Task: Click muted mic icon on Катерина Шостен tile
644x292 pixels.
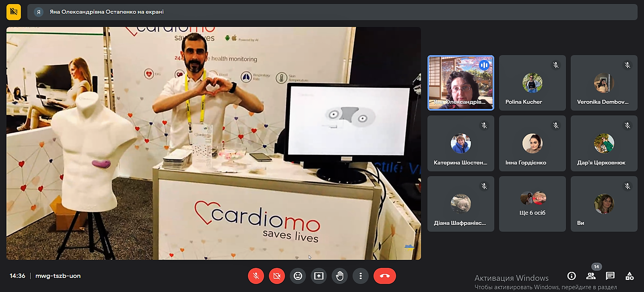Action: tap(484, 125)
